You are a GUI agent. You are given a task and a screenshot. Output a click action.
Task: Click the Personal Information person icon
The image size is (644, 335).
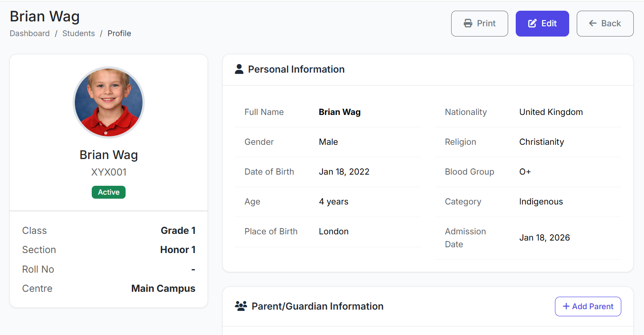tap(239, 69)
